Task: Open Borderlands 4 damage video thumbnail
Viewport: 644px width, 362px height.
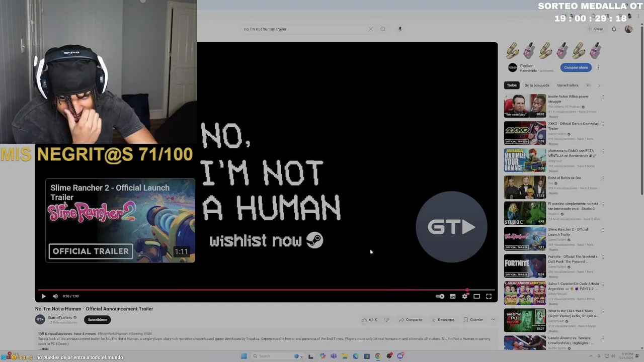Action: (x=525, y=160)
